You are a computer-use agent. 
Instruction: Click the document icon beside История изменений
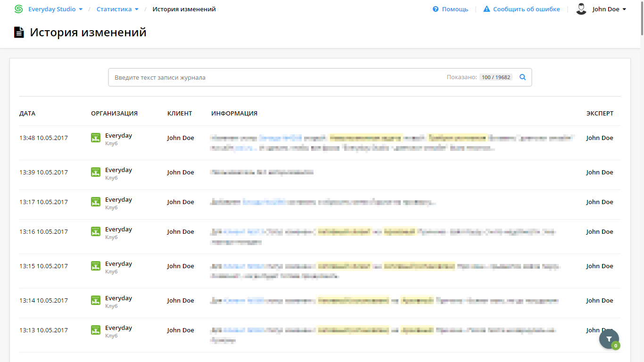click(19, 33)
